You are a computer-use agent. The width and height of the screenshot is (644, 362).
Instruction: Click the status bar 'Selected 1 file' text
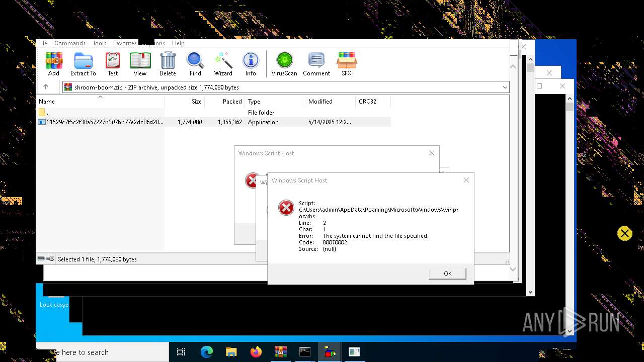point(97,259)
